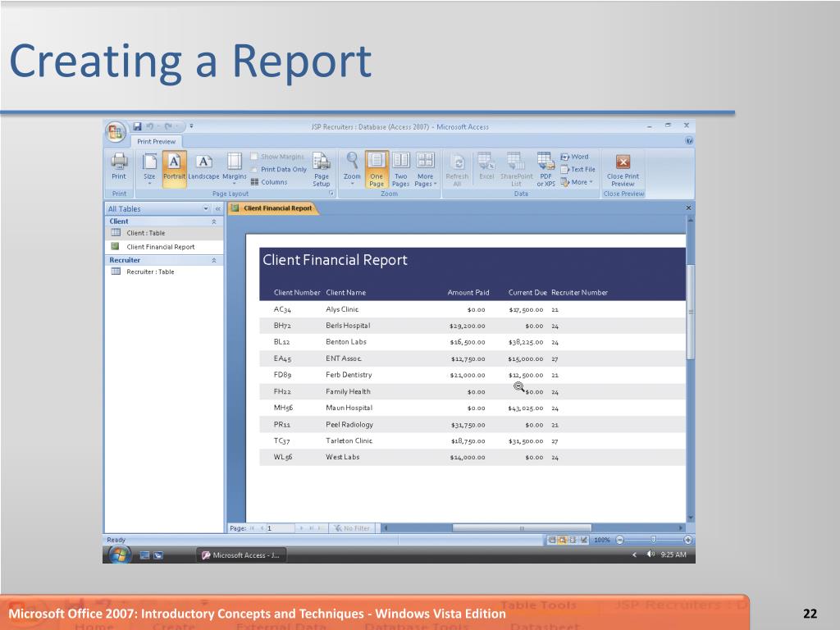
Task: Open the paper Size option
Action: (x=149, y=168)
